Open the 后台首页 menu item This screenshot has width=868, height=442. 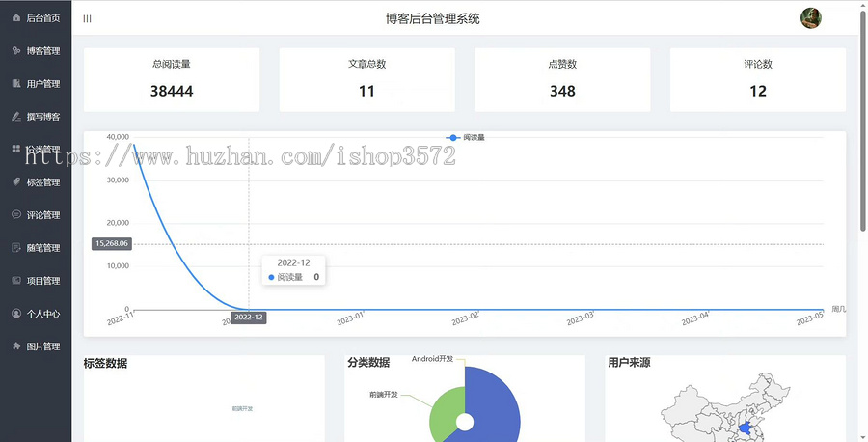pyautogui.click(x=36, y=18)
